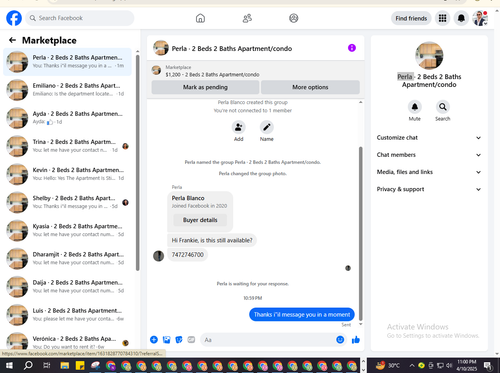The width and height of the screenshot is (500, 373).
Task: Open the emoji picker in message box
Action: click(x=340, y=340)
